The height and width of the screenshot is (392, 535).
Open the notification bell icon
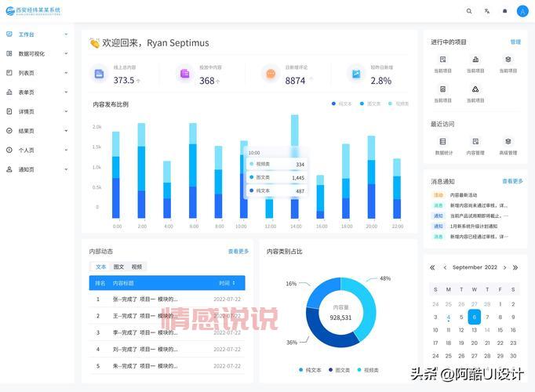(x=504, y=11)
